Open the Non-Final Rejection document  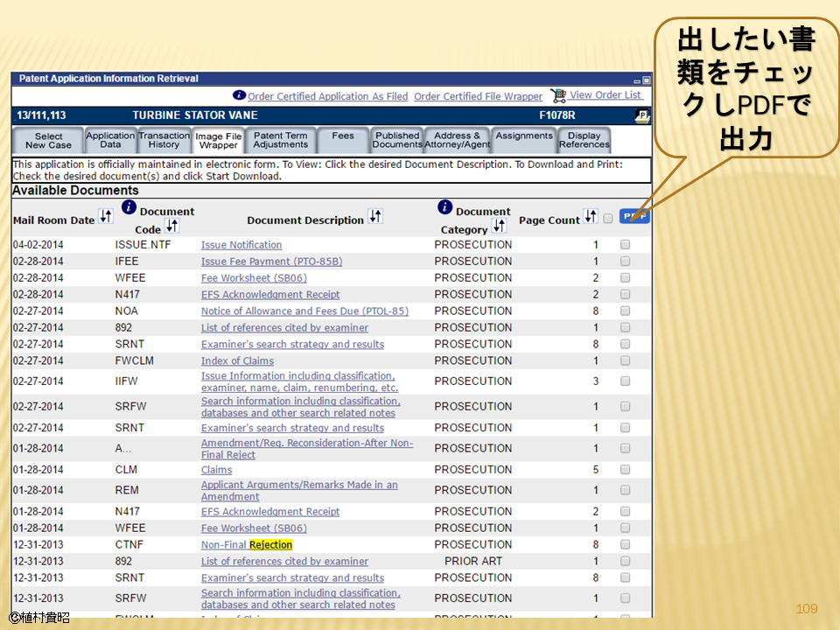[x=247, y=545]
